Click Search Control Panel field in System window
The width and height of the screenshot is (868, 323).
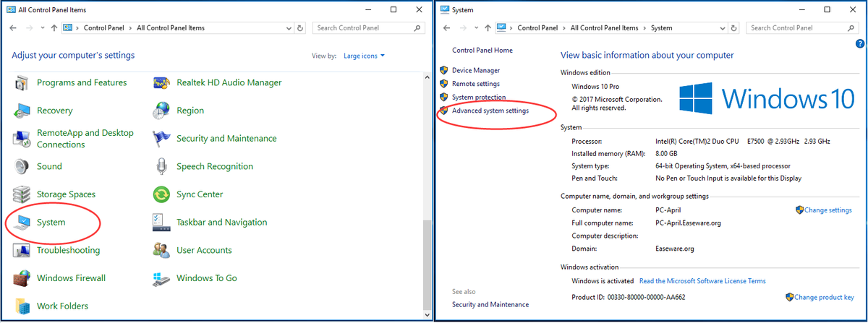pos(802,28)
